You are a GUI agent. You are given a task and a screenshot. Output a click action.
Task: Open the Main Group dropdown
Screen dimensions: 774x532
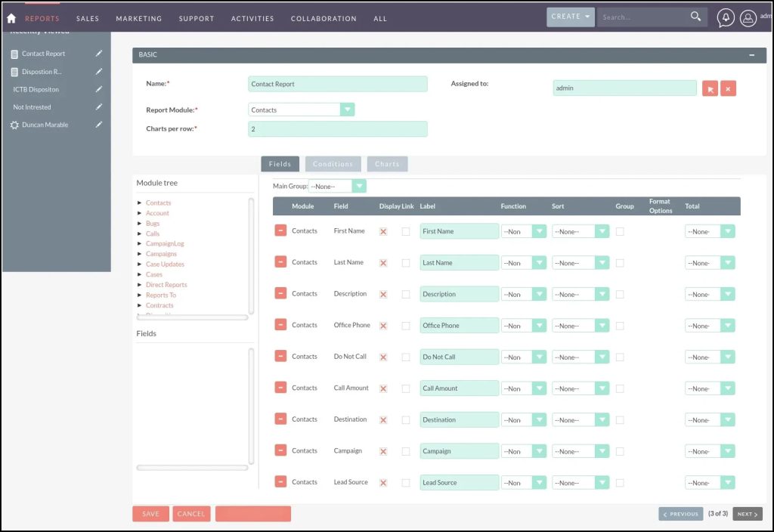tap(358, 186)
